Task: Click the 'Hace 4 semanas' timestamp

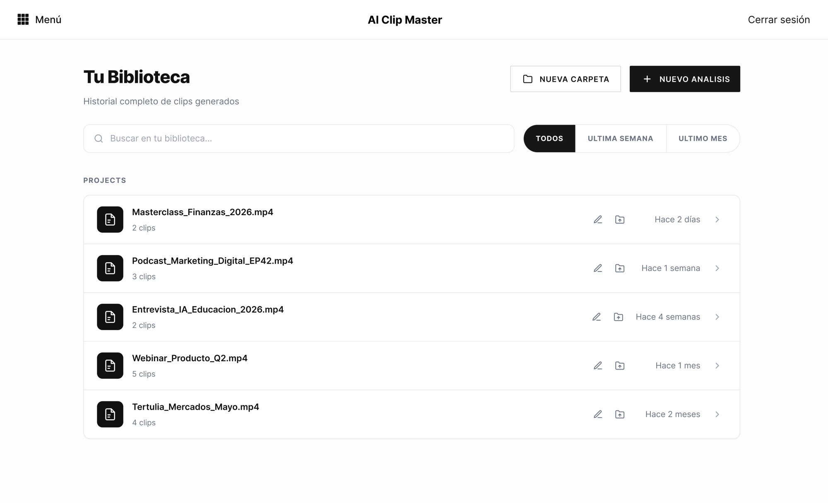Action: point(668,317)
